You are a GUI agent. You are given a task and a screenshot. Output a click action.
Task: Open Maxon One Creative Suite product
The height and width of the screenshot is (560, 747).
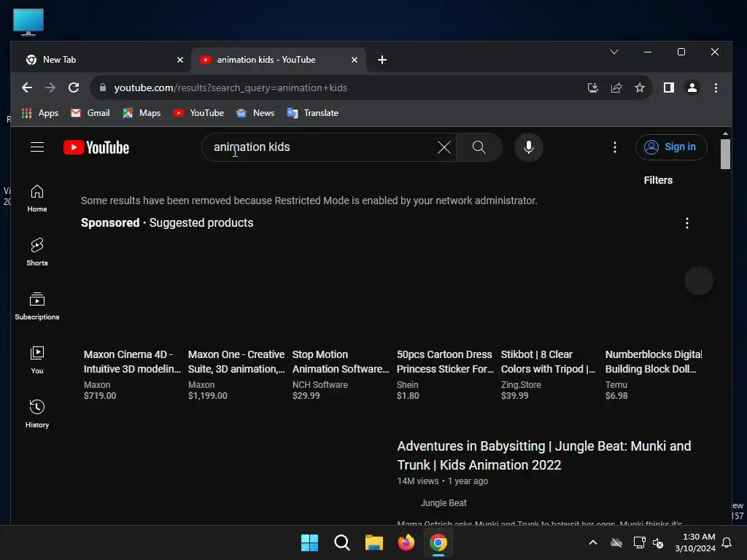tap(236, 362)
